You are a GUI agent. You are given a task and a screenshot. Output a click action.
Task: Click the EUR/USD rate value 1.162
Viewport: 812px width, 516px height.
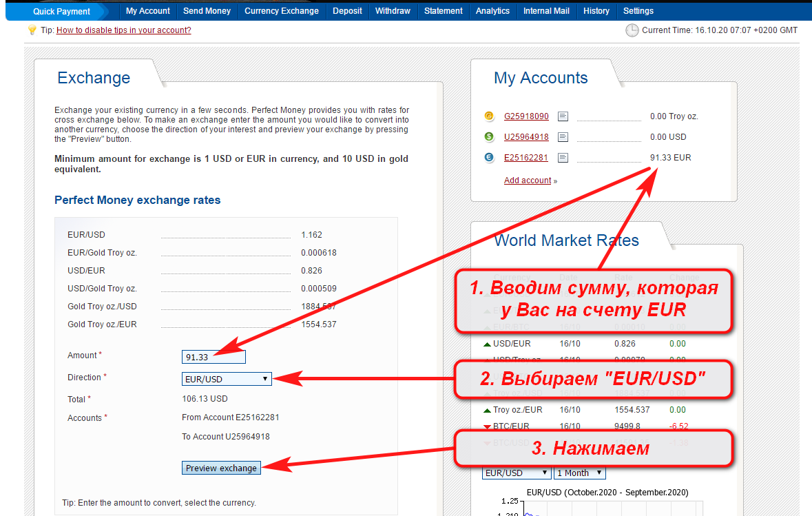coord(312,235)
